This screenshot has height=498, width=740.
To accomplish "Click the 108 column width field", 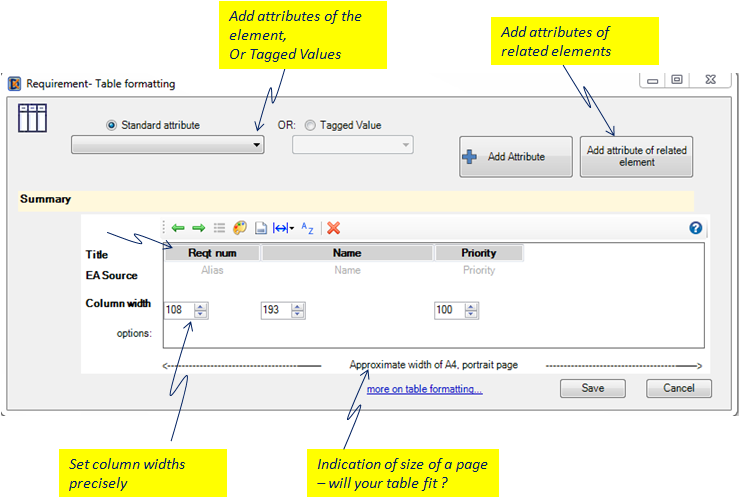I will click(x=179, y=310).
